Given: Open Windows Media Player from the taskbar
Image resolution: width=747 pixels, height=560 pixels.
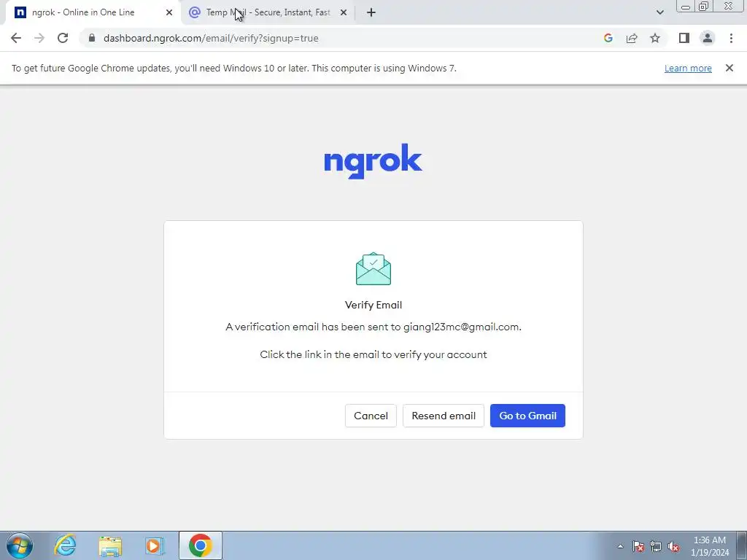Looking at the screenshot, I should click(x=155, y=545).
